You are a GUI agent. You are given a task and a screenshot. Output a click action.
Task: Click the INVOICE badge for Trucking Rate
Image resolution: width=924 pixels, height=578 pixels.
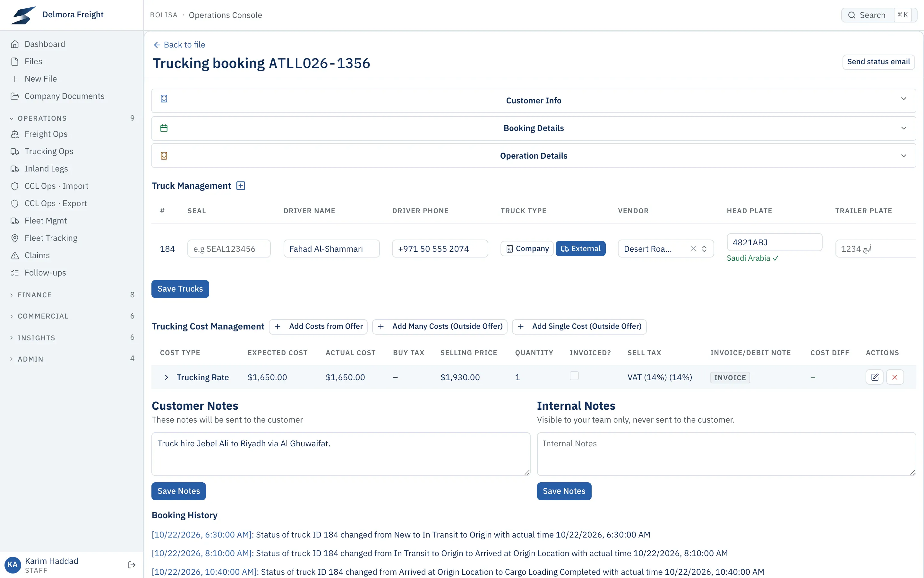(730, 378)
